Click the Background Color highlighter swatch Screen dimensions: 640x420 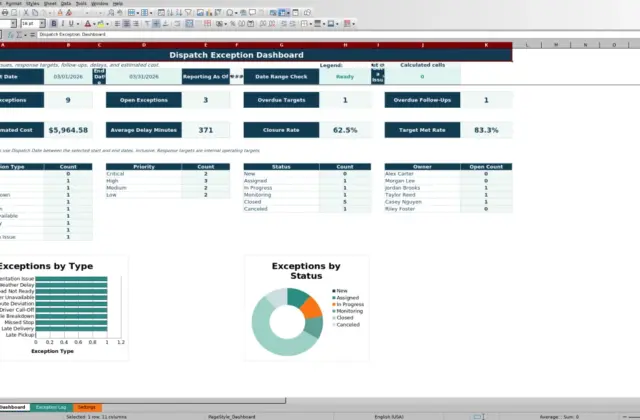coord(100,24)
